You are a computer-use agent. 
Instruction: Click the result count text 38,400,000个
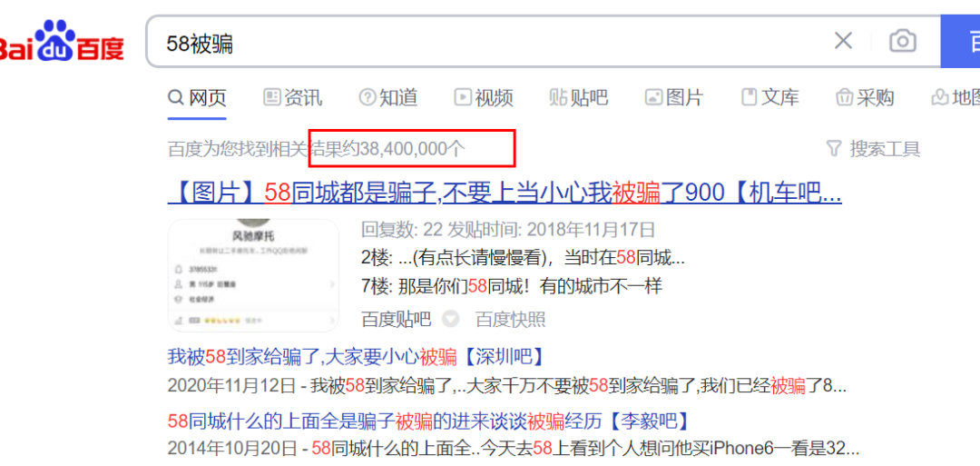pos(413,149)
